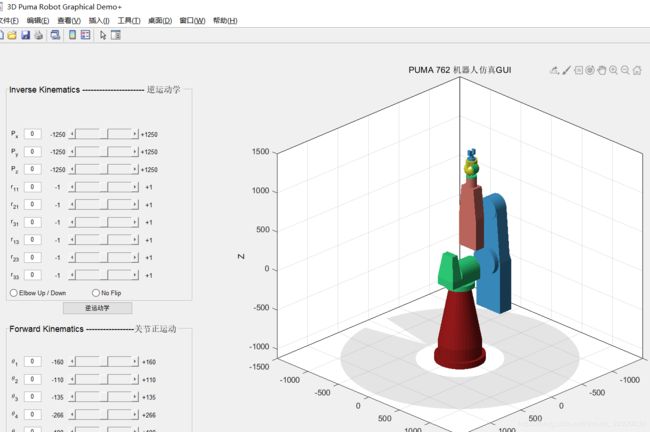The width and height of the screenshot is (650, 432).
Task: Insert a colorbar from the toolbar
Action: [x=73, y=35]
